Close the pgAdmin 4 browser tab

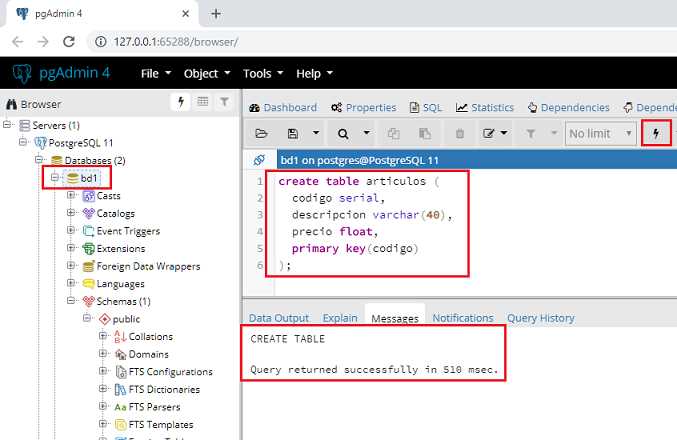click(185, 14)
